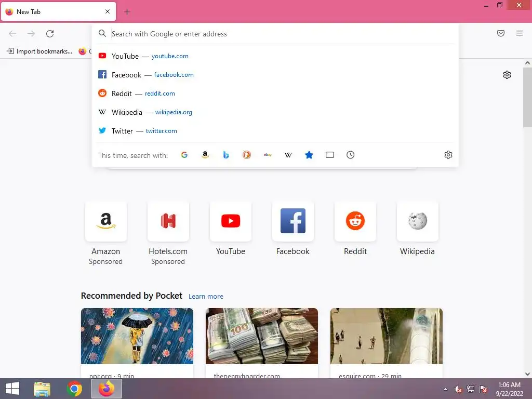Screen dimensions: 532x399
Task: Search bookmarks using the star icon
Action: tap(309, 155)
